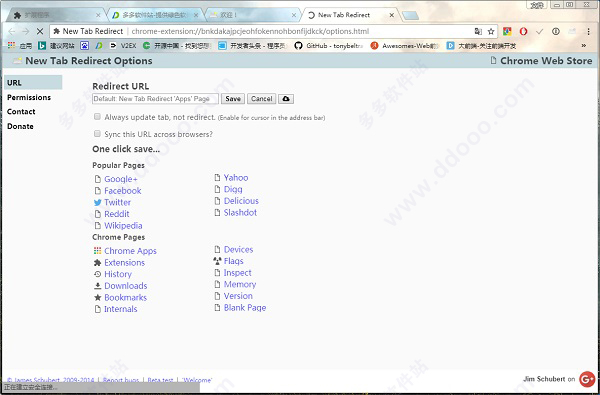Viewport: 600px width, 395px height.
Task: Click the Save button
Action: pyautogui.click(x=233, y=99)
